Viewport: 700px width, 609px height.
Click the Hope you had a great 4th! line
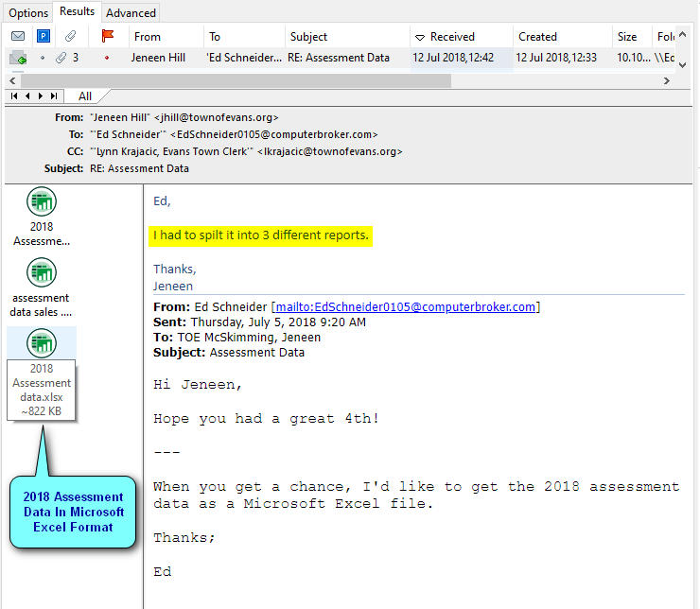(x=267, y=419)
